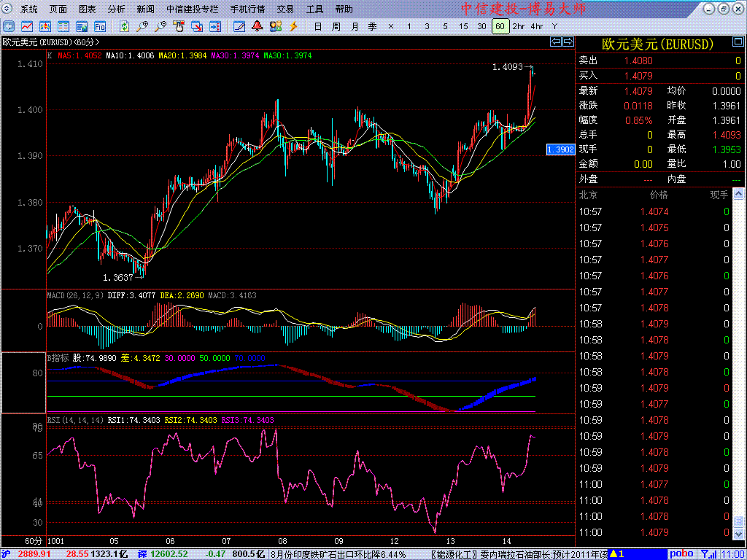The width and height of the screenshot is (747, 560).
Task: Select the daily 日 period
Action: pos(318,26)
